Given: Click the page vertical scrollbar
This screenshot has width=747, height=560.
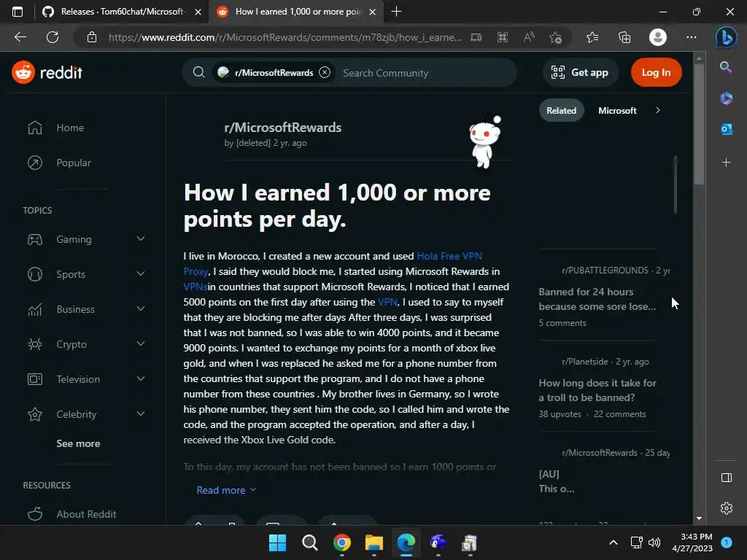Looking at the screenshot, I should click(699, 124).
